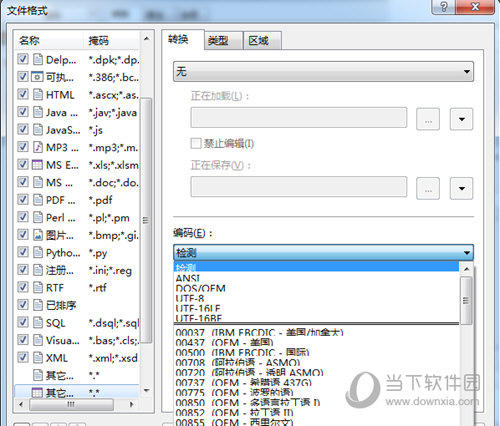Viewport: 500px width, 426px height.
Task: Click the encoding list scrollbar thumb
Action: 466,300
